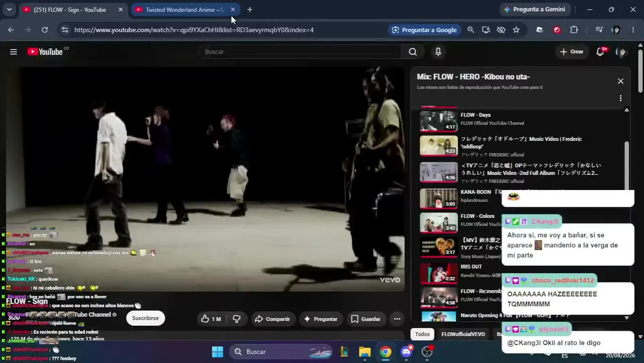
Task: Open the red circular extension icon
Action: [557, 30]
